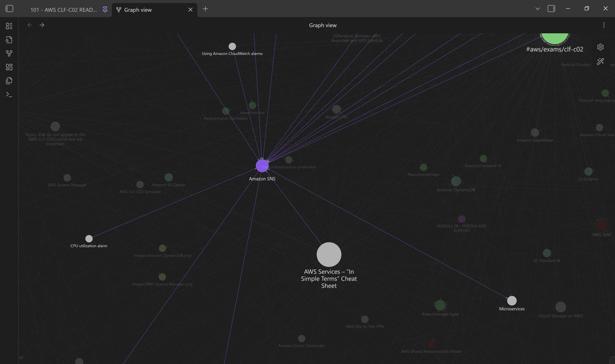Select the AWS WAF red node
The image size is (615, 364).
pos(602,226)
